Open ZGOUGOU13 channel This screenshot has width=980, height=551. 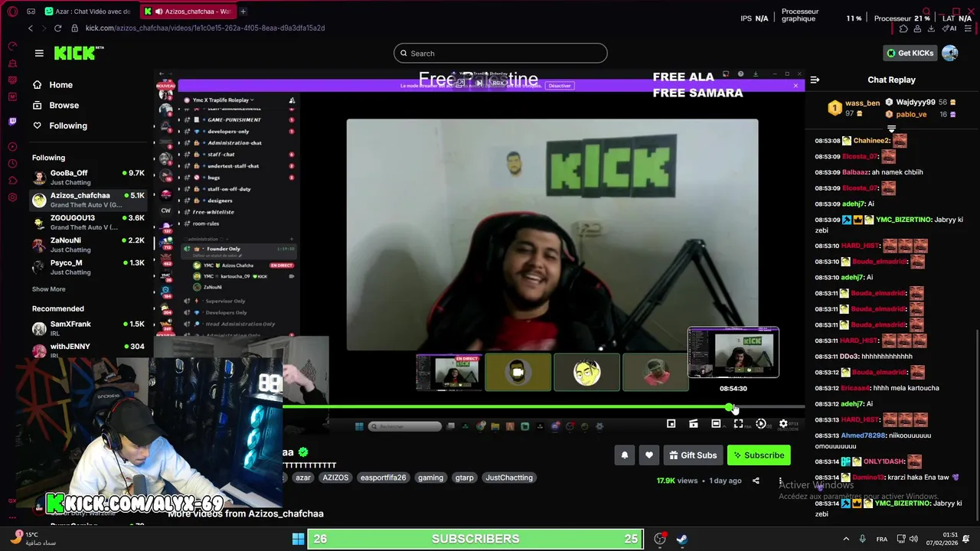coord(88,222)
